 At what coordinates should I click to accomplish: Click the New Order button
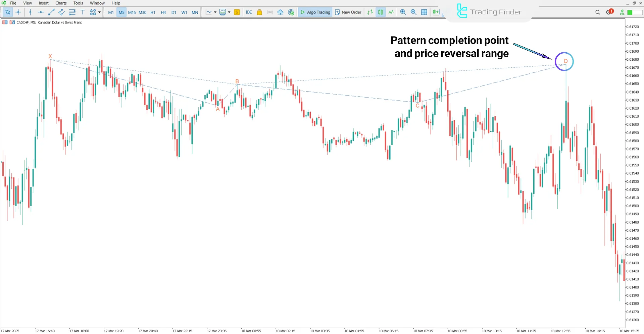(x=348, y=12)
